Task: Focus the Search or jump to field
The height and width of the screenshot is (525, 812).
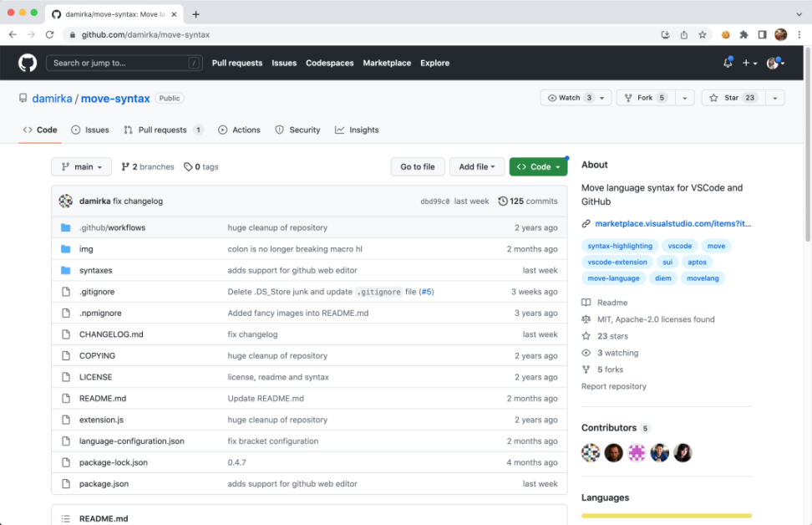Action: 124,63
